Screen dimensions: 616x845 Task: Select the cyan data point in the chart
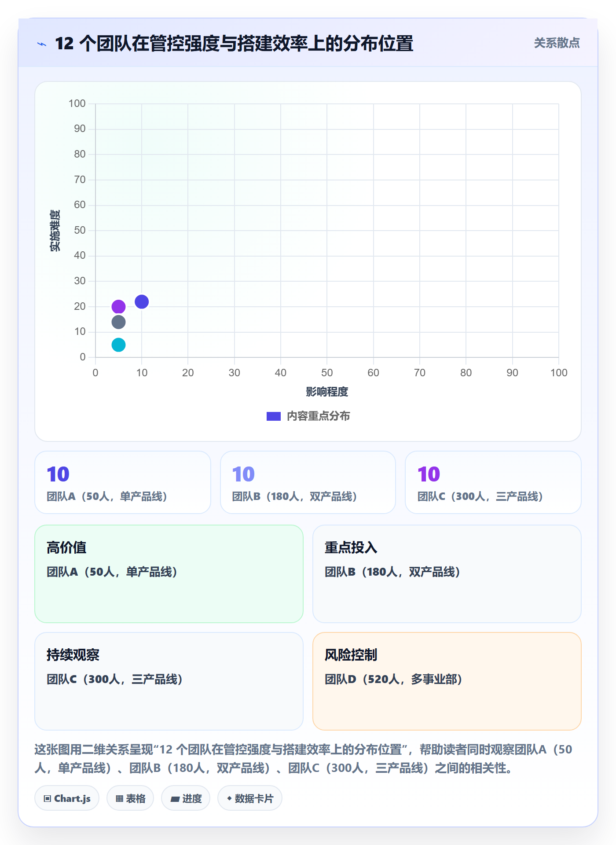(118, 345)
